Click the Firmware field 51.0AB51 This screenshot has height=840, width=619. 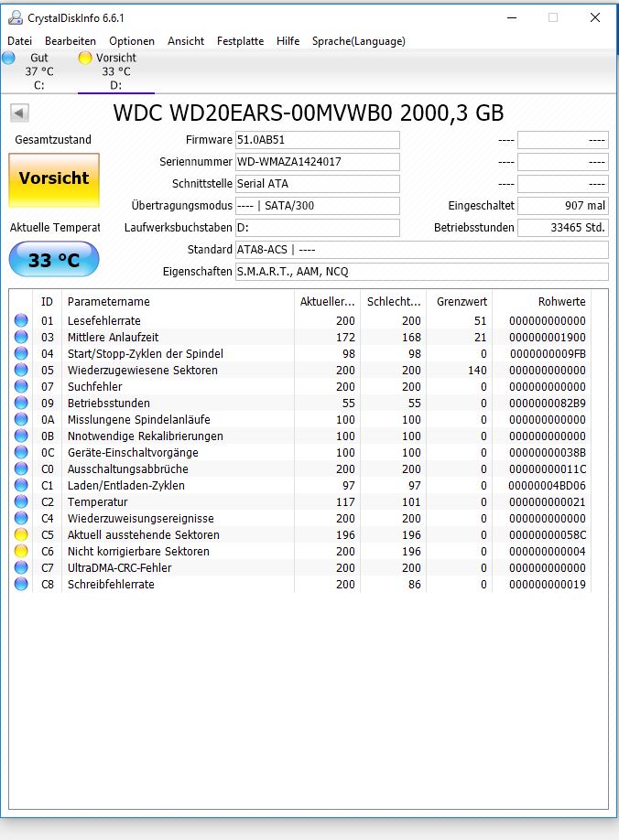tap(317, 140)
